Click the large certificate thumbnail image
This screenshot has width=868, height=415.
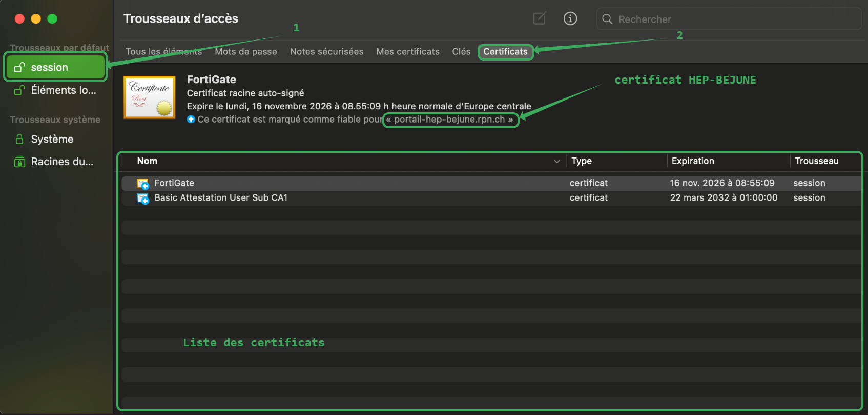click(150, 97)
